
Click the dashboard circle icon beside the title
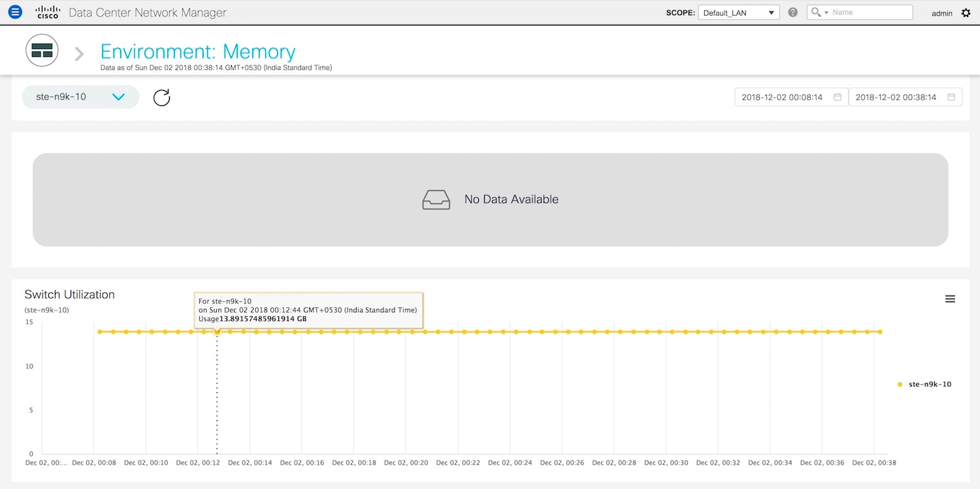[42, 51]
